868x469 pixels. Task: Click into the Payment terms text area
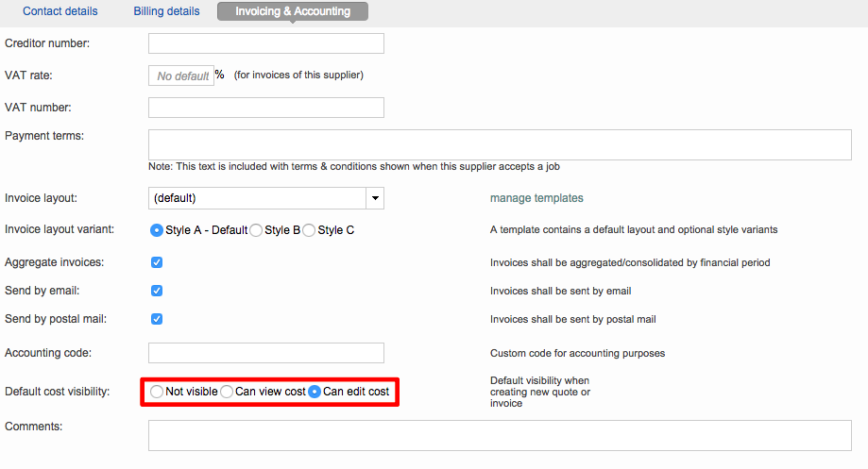pyautogui.click(x=500, y=144)
